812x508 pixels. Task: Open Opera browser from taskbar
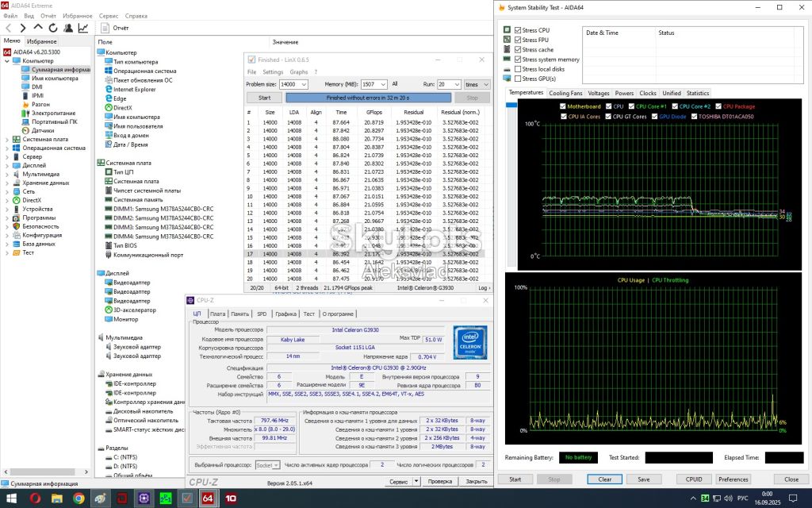35,498
